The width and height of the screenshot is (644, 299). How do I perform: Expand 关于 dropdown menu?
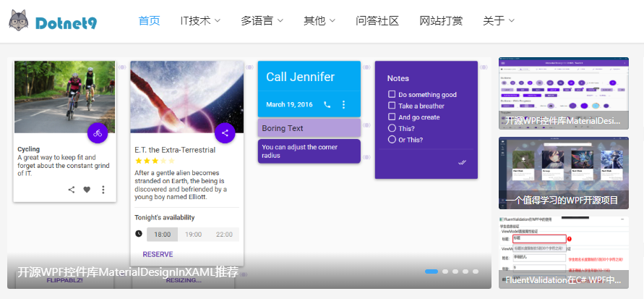point(499,20)
